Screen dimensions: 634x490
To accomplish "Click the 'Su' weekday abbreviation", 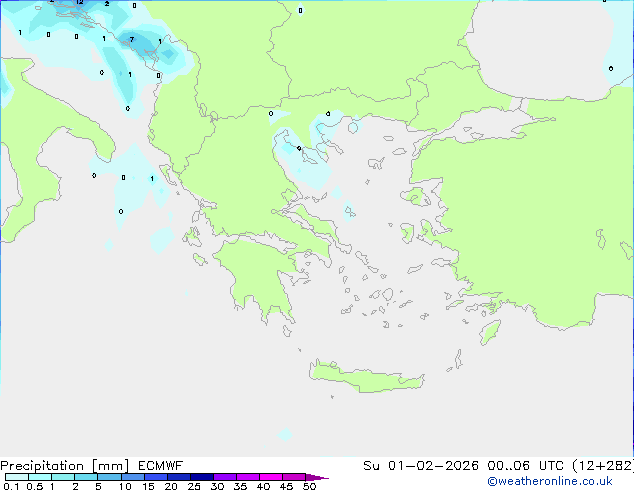I will click(371, 466).
